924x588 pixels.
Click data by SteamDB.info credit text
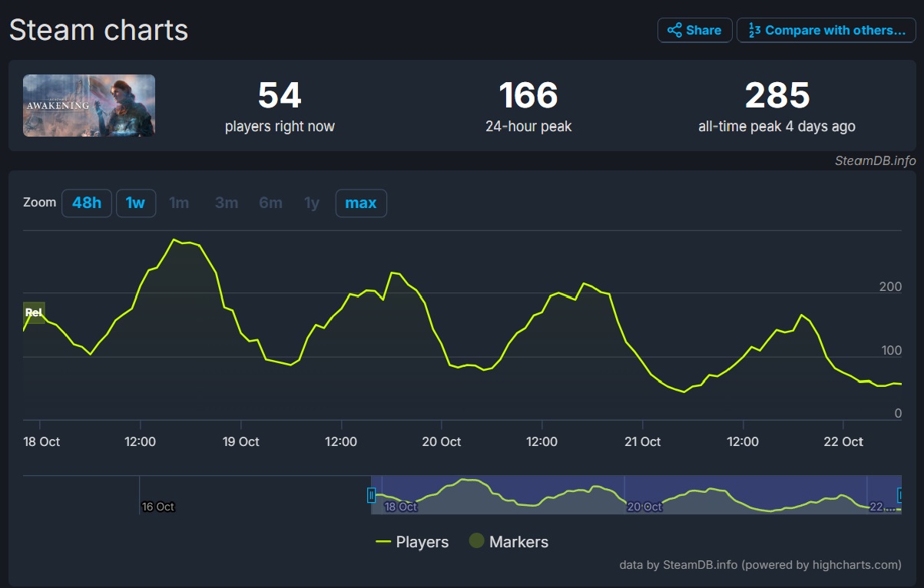tap(760, 565)
